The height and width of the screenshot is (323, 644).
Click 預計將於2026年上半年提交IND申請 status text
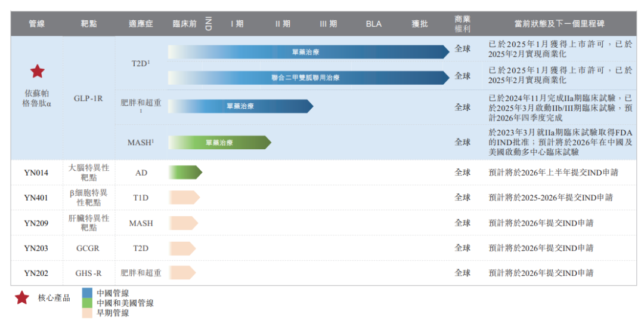click(553, 173)
